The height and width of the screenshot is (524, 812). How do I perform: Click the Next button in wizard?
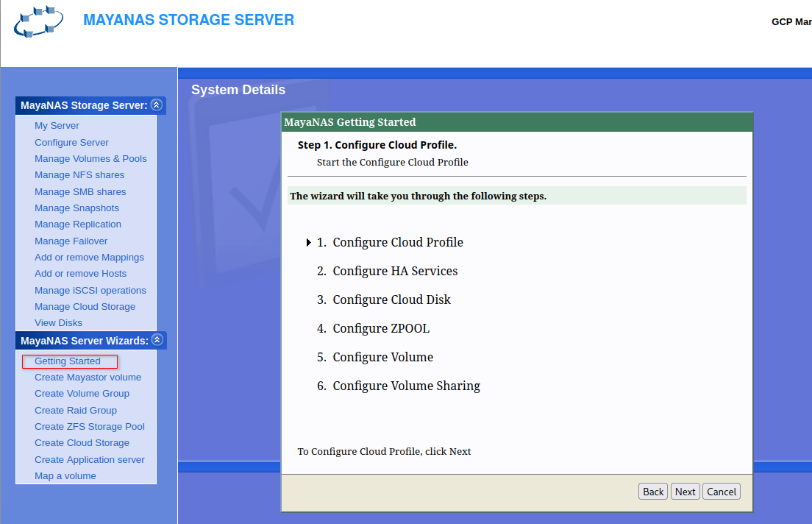pyautogui.click(x=685, y=492)
